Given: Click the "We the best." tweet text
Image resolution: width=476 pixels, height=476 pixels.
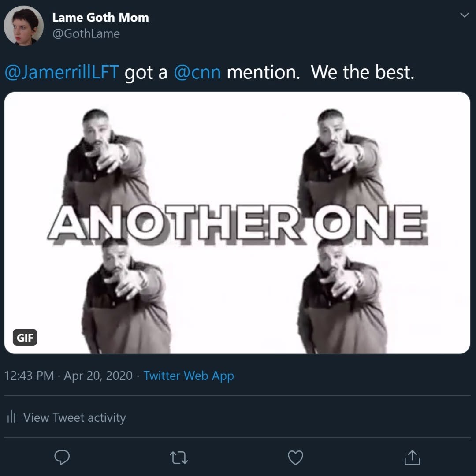Looking at the screenshot, I should coord(362,72).
